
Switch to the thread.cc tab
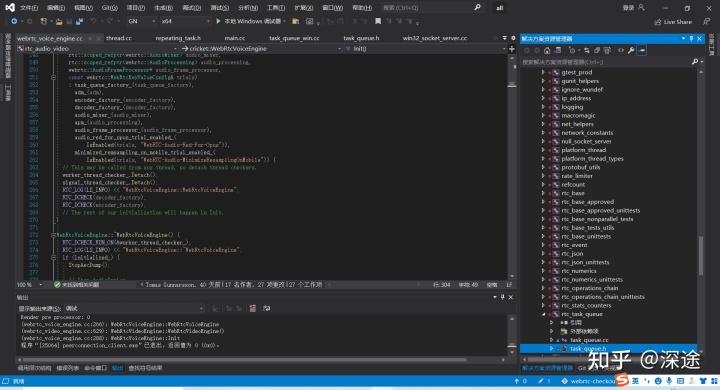tap(119, 38)
